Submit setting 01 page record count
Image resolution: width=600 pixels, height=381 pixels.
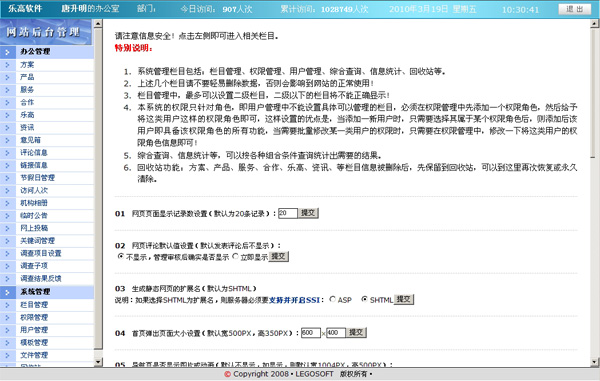308,213
